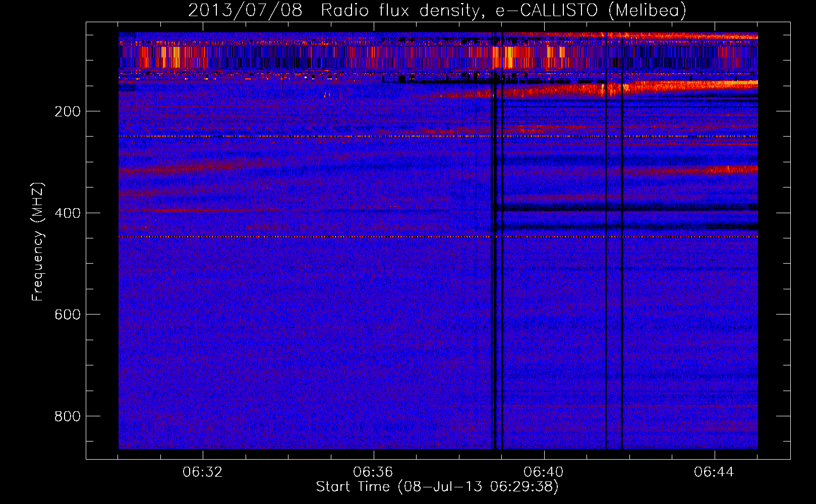Click the 06:44 time tick label

[714, 472]
